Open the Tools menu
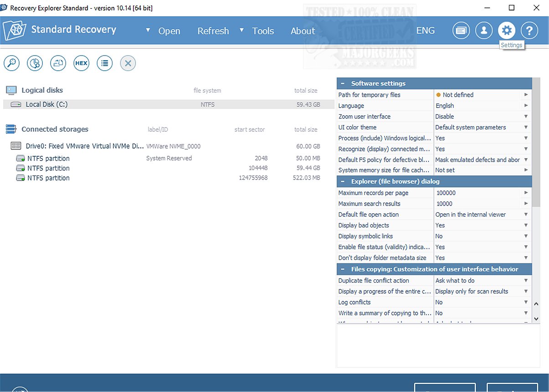This screenshot has width=549, height=392. [x=263, y=31]
